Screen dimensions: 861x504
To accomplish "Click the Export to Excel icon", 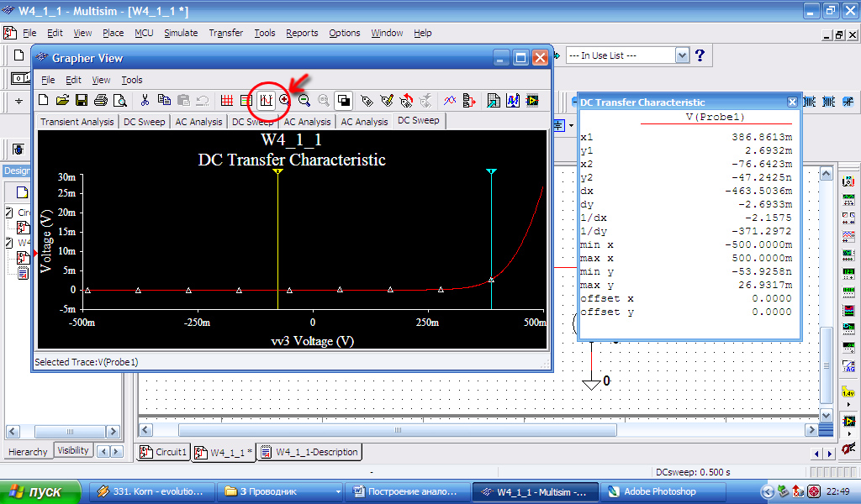I will tap(494, 100).
